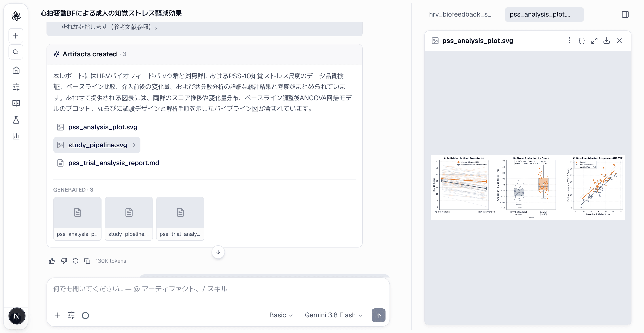Give thumbs up to the response

coord(52,261)
